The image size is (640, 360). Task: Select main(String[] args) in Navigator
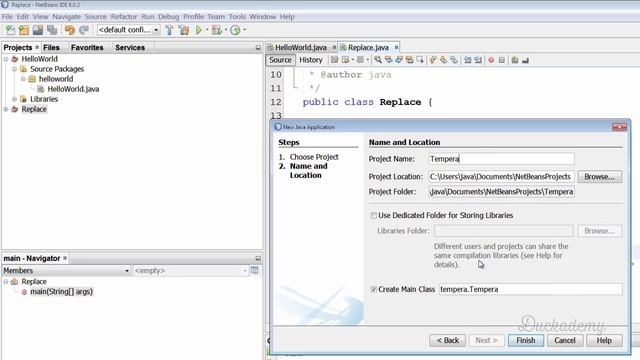coord(61,291)
